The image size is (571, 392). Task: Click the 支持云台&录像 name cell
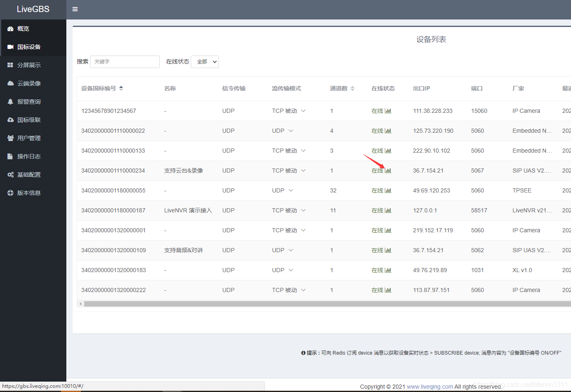[184, 170]
